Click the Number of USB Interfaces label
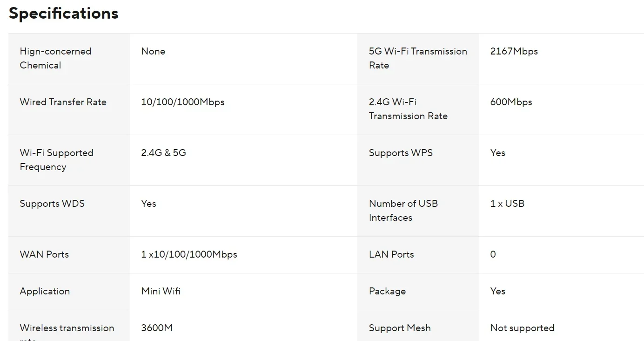644x341 pixels. (403, 211)
